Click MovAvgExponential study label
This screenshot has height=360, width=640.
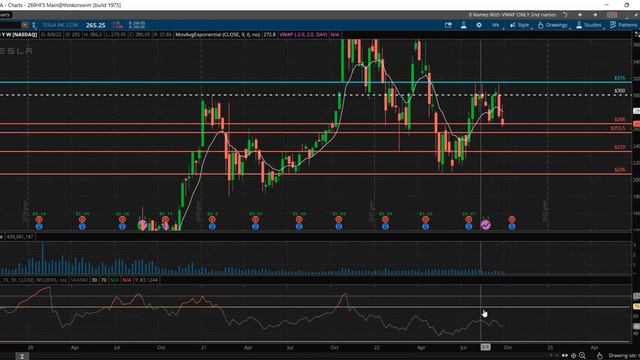218,35
